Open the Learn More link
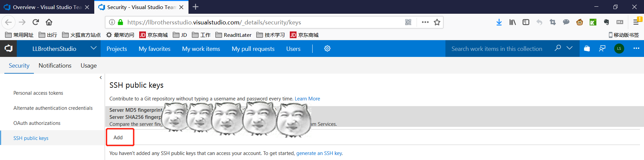This screenshot has width=644, height=160. pos(307,99)
